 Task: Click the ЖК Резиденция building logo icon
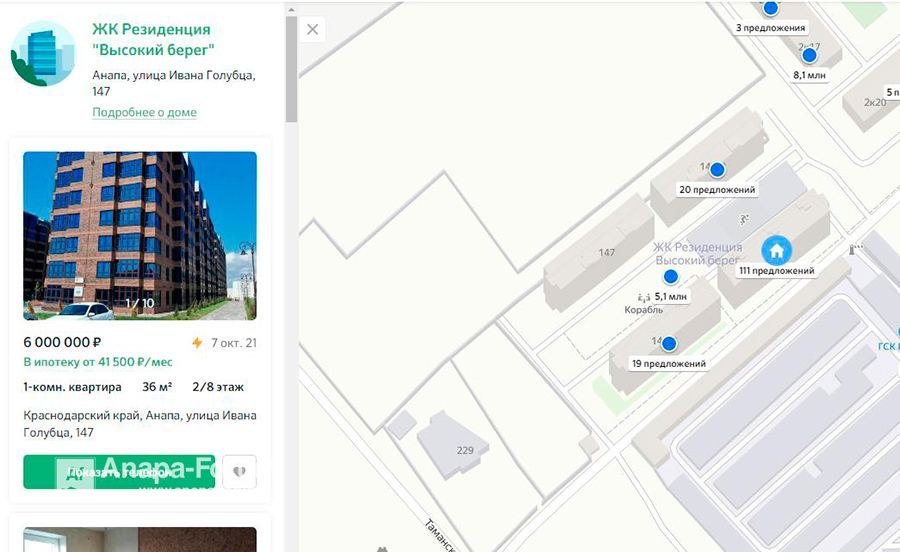coord(43,54)
